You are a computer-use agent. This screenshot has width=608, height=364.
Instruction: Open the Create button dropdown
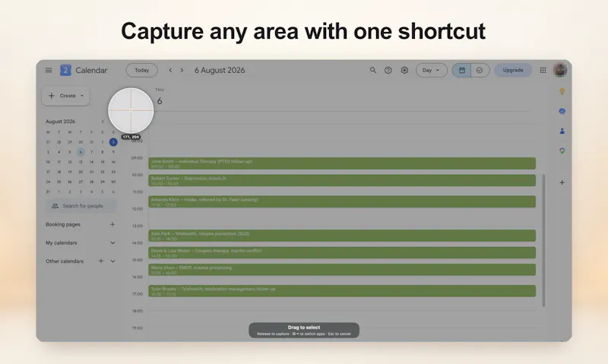click(65, 96)
